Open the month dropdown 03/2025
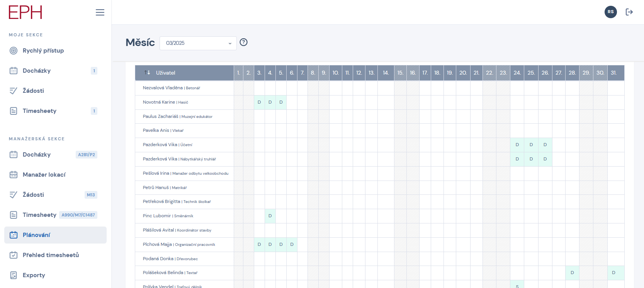The image size is (644, 288). coord(198,43)
